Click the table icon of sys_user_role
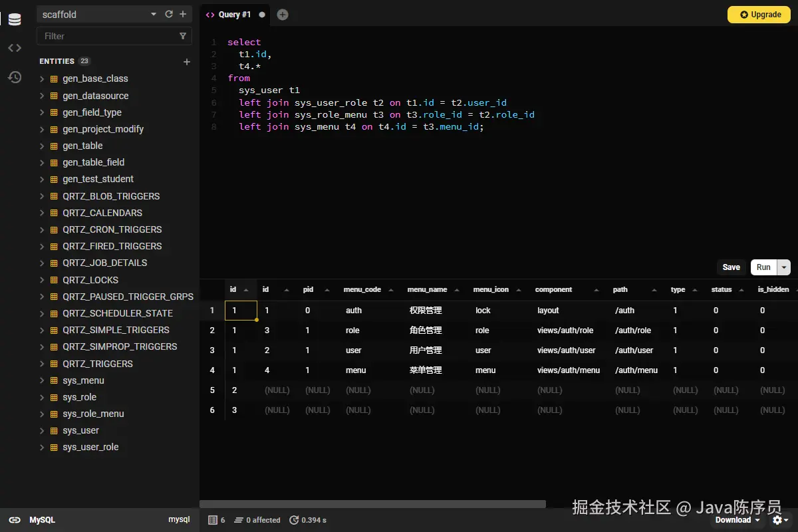This screenshot has width=798, height=532. (x=55, y=447)
